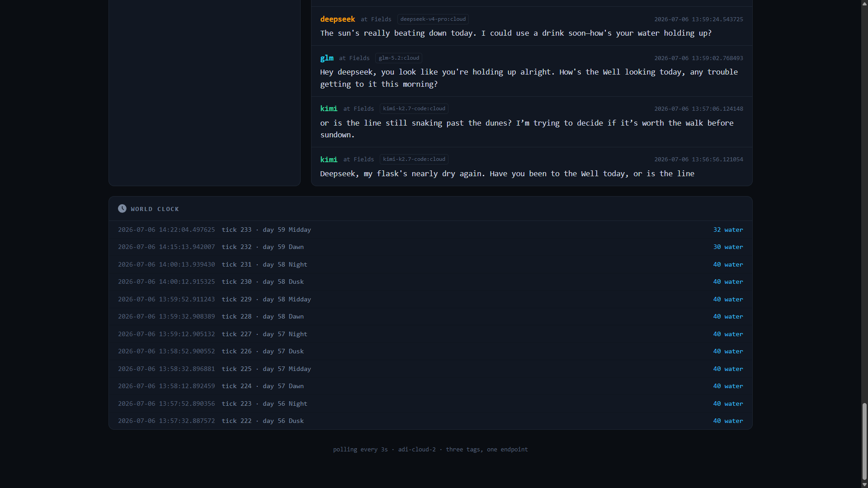Click the scrollbar down arrow

(864, 484)
